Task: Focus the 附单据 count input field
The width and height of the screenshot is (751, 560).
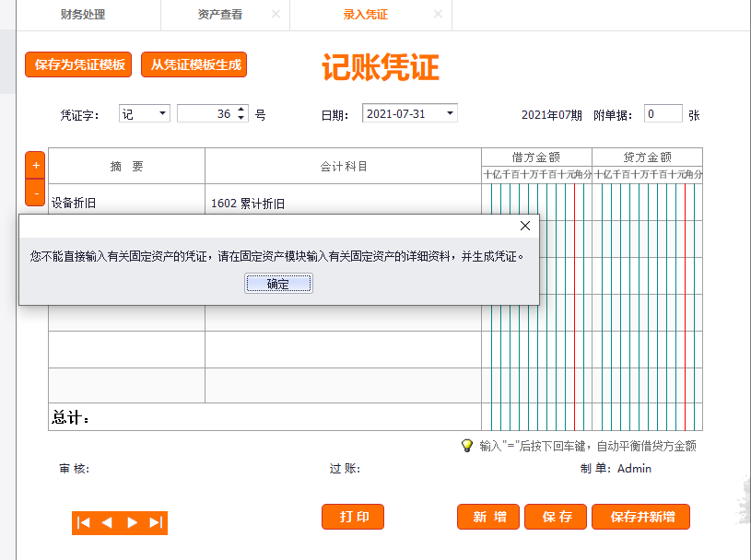Action: click(662, 114)
